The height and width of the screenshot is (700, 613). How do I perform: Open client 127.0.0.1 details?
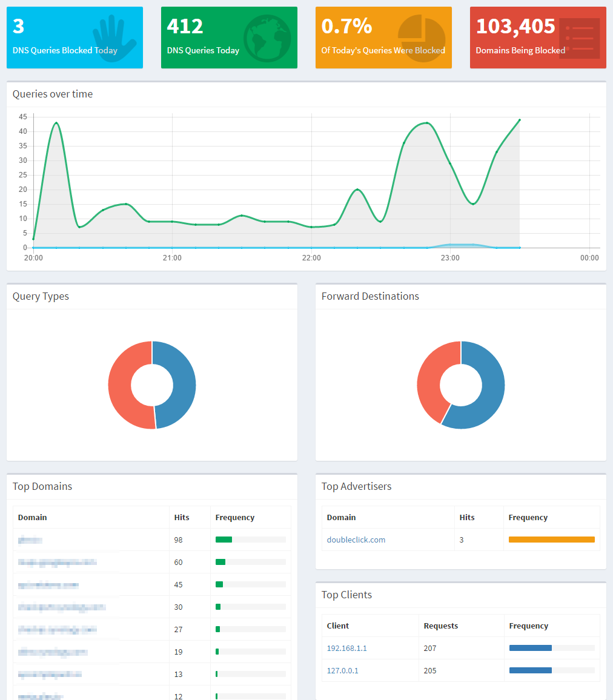click(x=342, y=670)
